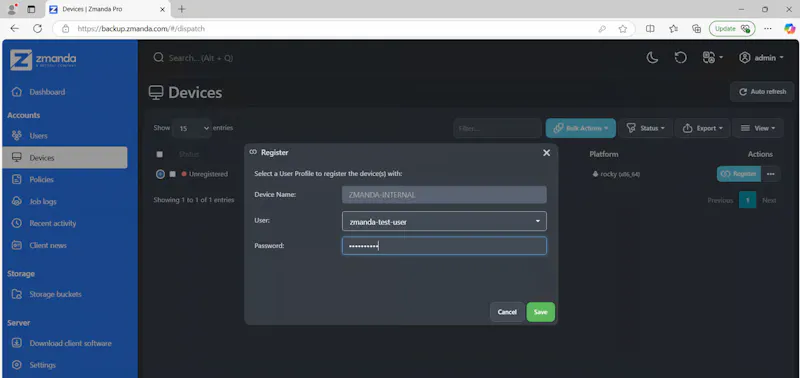
Task: Click the browser address bar URL
Action: click(x=141, y=29)
